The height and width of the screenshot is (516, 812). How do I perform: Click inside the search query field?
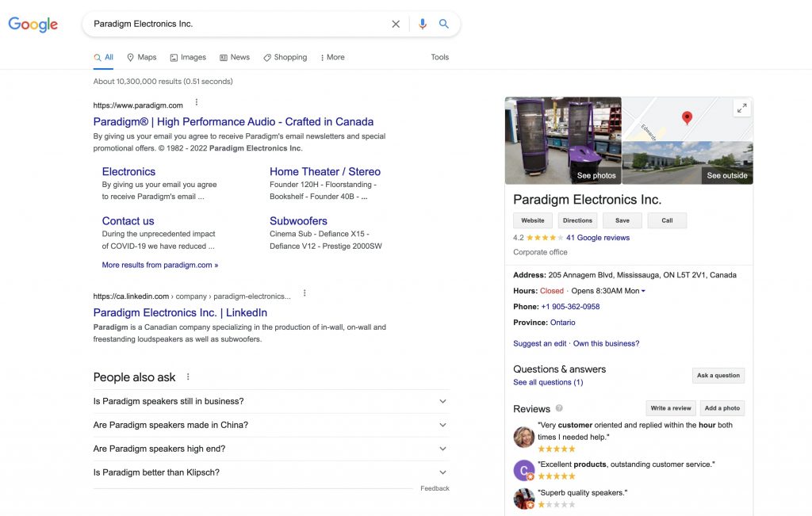click(x=238, y=24)
